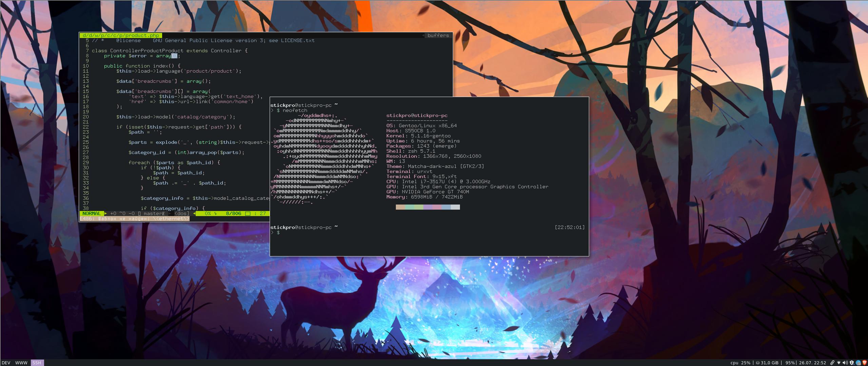This screenshot has width=868, height=366.
Task: Click the @license comment line in Vim
Action: [203, 40]
